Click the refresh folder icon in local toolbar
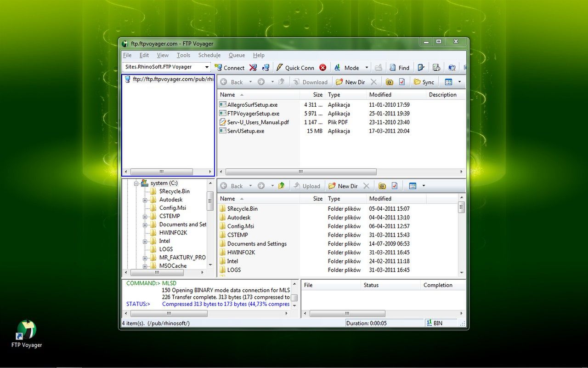This screenshot has height=368, width=588. [382, 186]
